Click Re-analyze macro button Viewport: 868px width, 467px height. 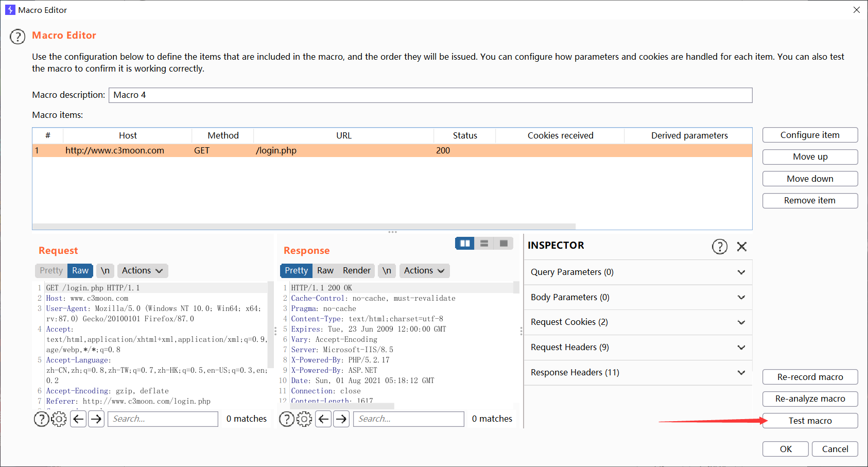(x=810, y=399)
